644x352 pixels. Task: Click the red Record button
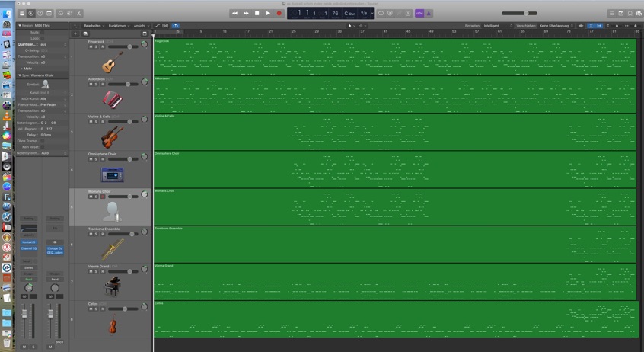click(x=279, y=13)
